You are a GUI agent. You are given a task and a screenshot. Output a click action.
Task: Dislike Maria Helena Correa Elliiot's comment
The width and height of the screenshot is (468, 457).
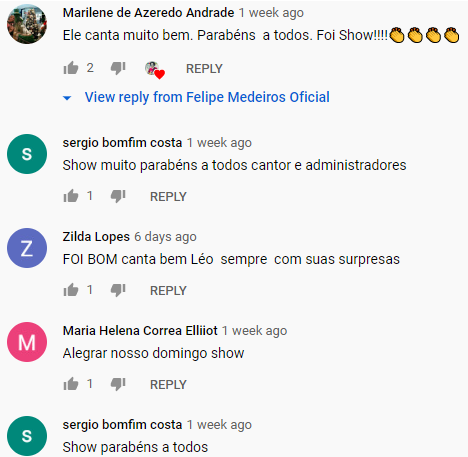pyautogui.click(x=118, y=384)
